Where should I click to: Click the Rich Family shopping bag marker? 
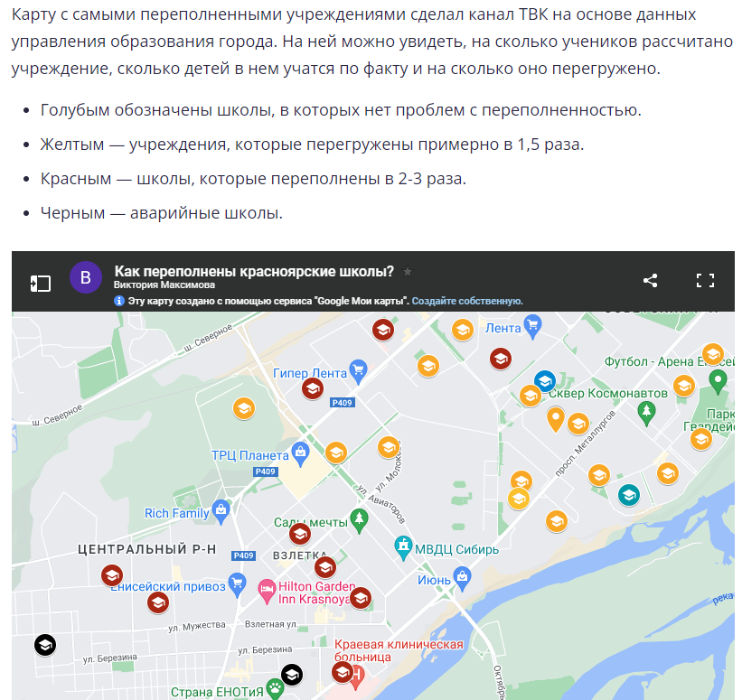point(221,512)
